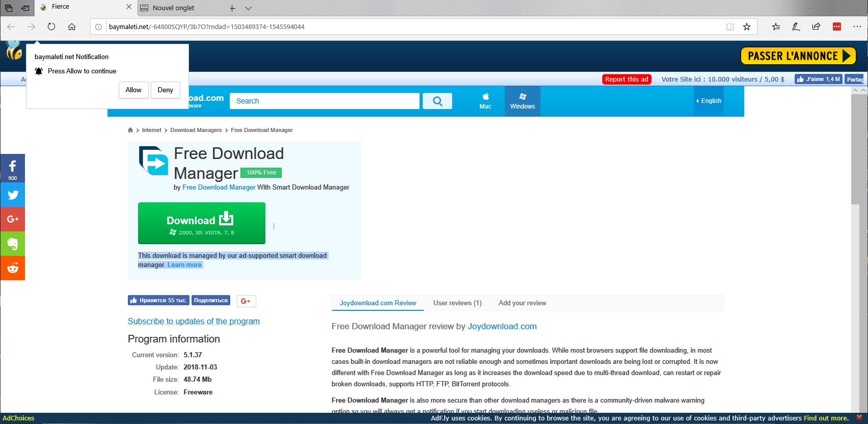The width and height of the screenshot is (868, 424).
Task: Click the page vertical scrollbar thumb
Action: [855, 149]
